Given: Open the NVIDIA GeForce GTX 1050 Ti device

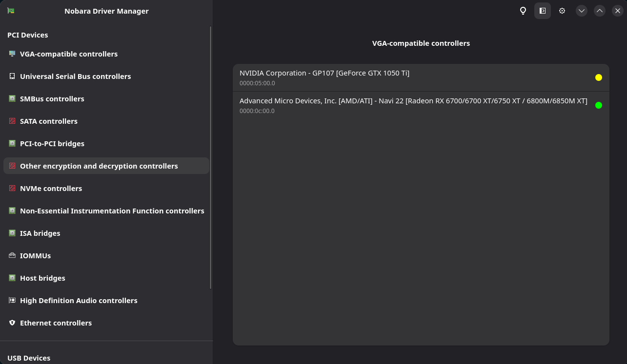Looking at the screenshot, I should (324, 77).
